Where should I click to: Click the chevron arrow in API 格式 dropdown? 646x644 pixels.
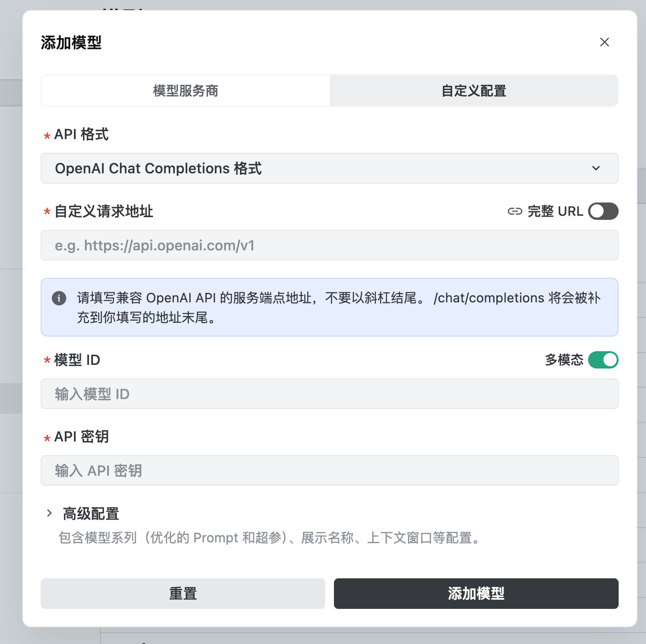click(596, 168)
